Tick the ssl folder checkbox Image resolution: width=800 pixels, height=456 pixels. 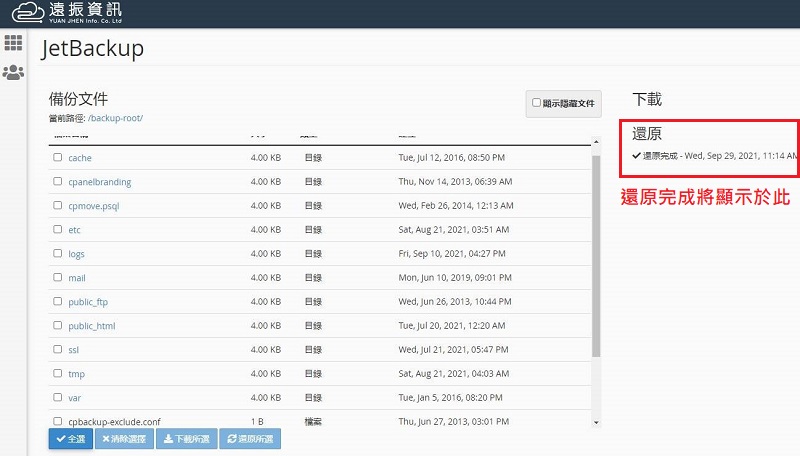coord(58,349)
